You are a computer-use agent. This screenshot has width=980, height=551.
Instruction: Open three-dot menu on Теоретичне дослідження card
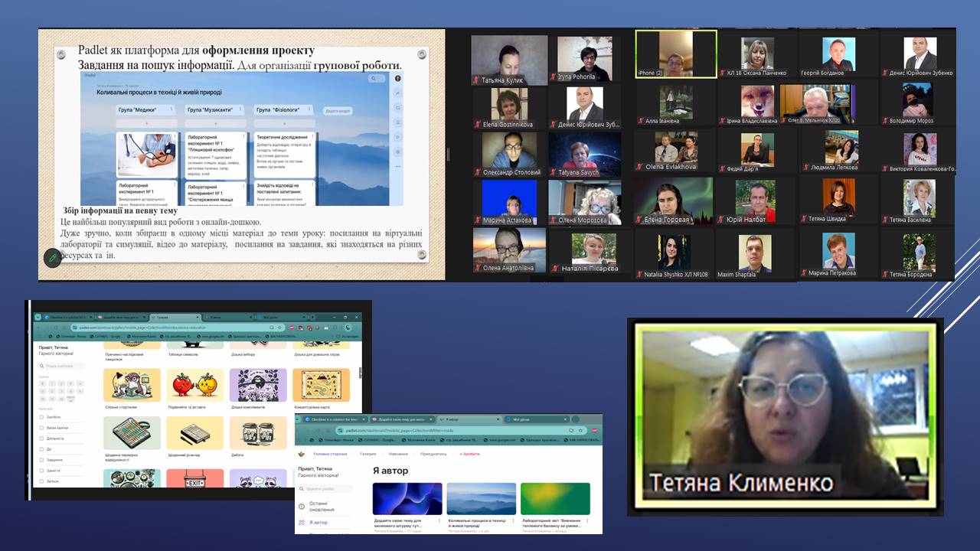[x=312, y=136]
